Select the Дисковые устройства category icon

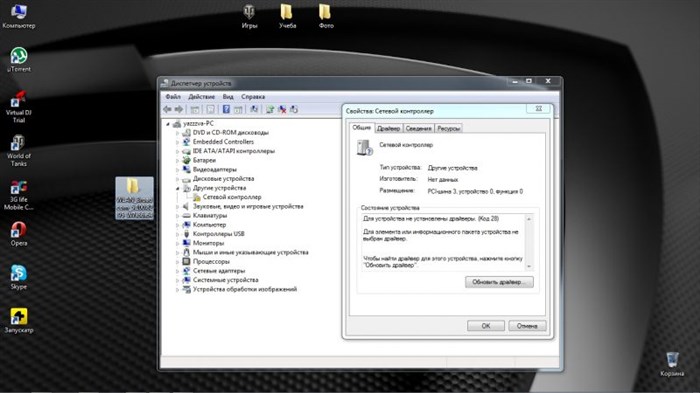coord(187,179)
